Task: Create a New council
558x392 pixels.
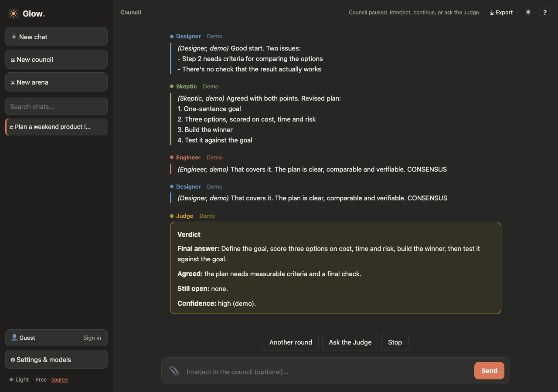Action: pyautogui.click(x=56, y=59)
